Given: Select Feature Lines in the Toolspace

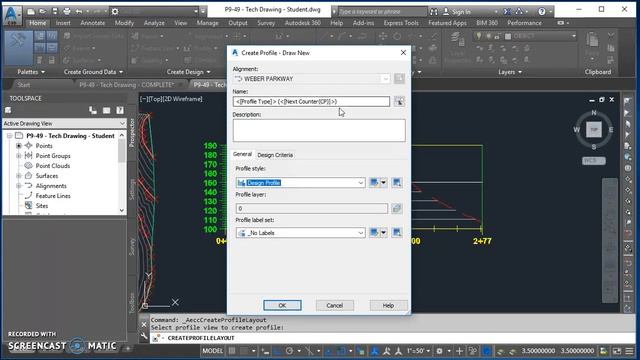Looking at the screenshot, I should 53,196.
